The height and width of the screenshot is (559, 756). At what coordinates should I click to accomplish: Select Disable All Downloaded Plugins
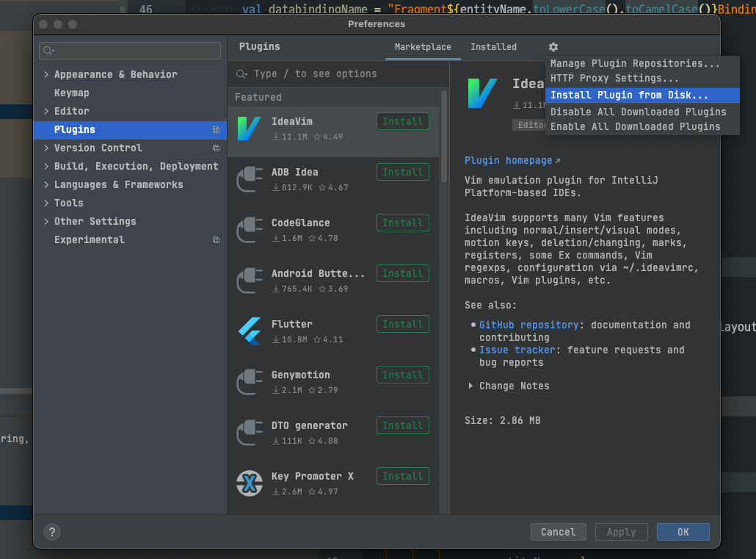(x=642, y=112)
